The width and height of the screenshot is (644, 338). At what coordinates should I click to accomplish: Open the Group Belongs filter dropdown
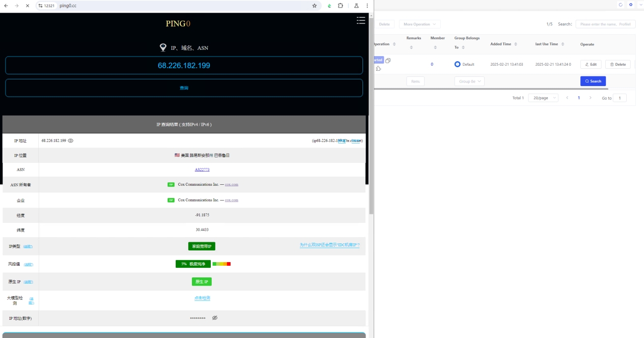(469, 81)
